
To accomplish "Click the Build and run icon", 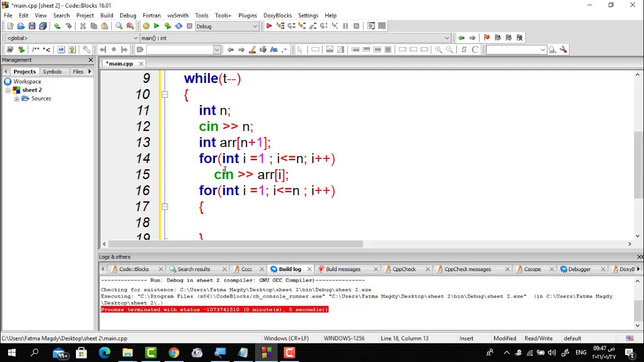I will [168, 26].
